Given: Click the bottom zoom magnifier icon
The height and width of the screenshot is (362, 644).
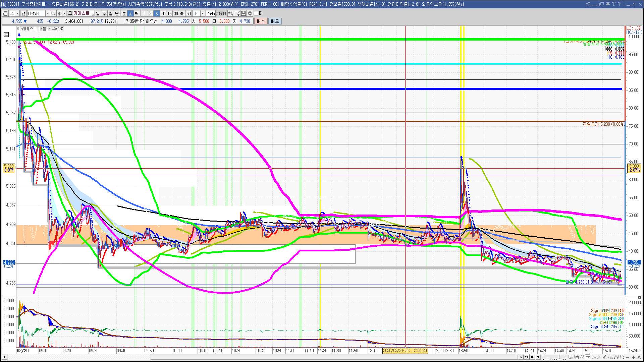Looking at the screenshot, I should point(622,357).
